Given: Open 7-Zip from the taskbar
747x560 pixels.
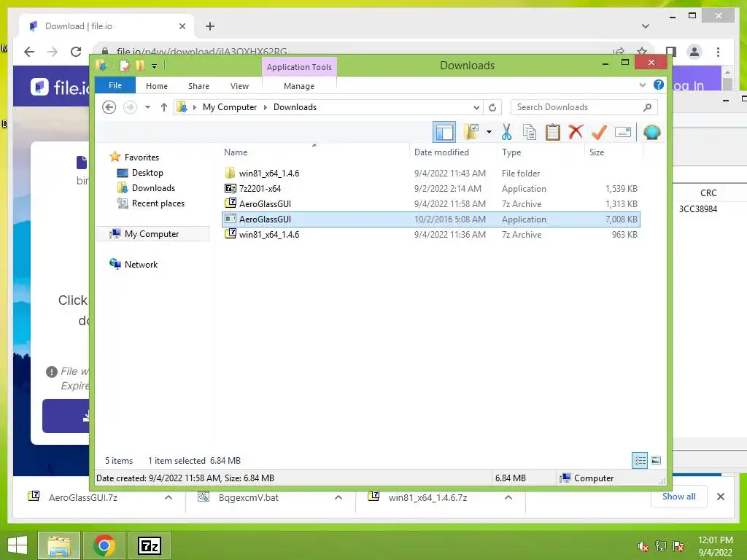Looking at the screenshot, I should tap(149, 545).
